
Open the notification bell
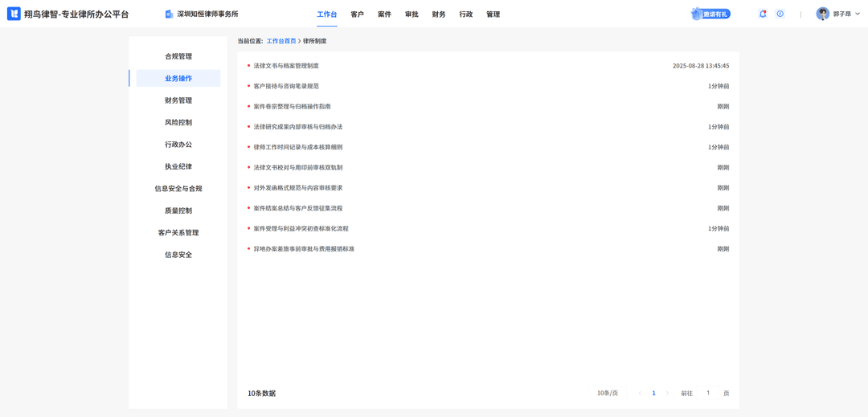point(763,14)
